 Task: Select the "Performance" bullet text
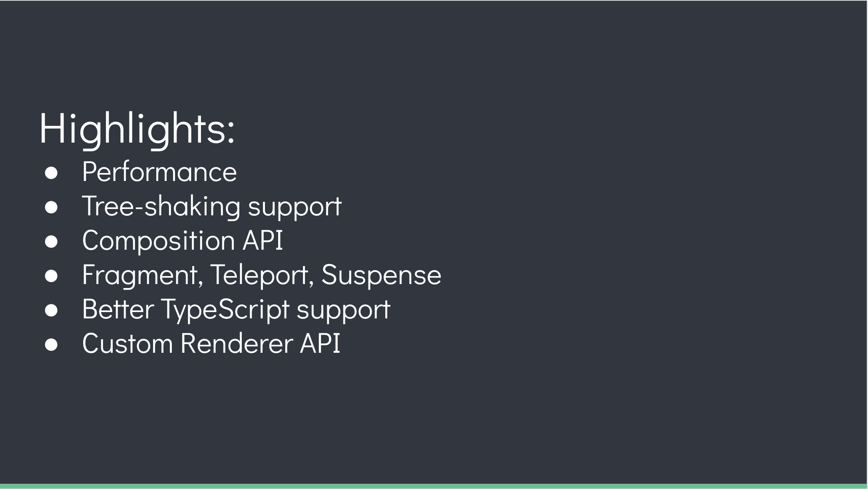[159, 172]
